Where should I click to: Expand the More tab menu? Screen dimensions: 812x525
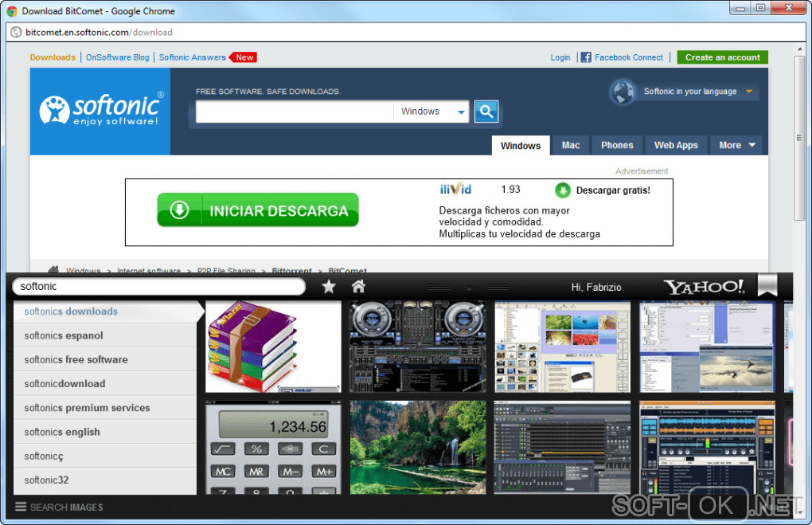736,146
